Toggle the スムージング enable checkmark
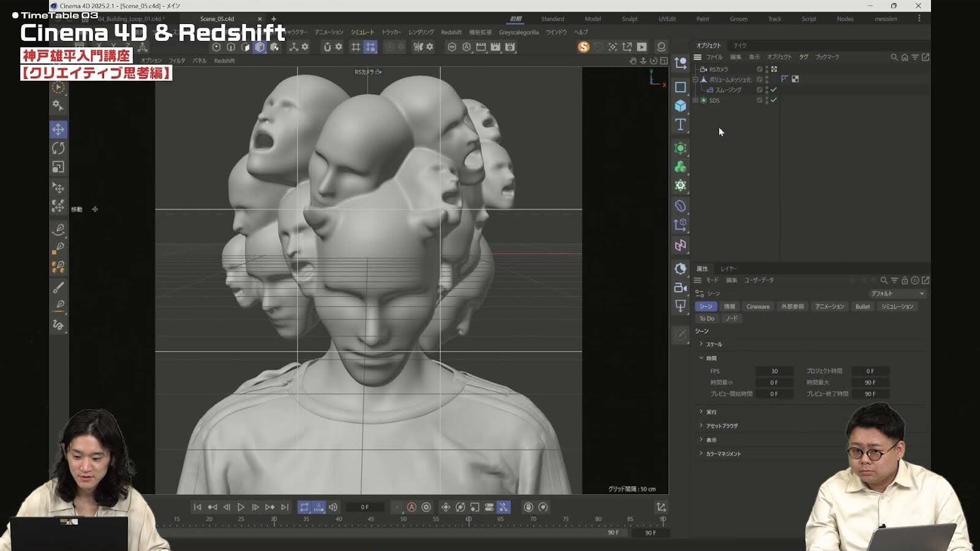 774,90
